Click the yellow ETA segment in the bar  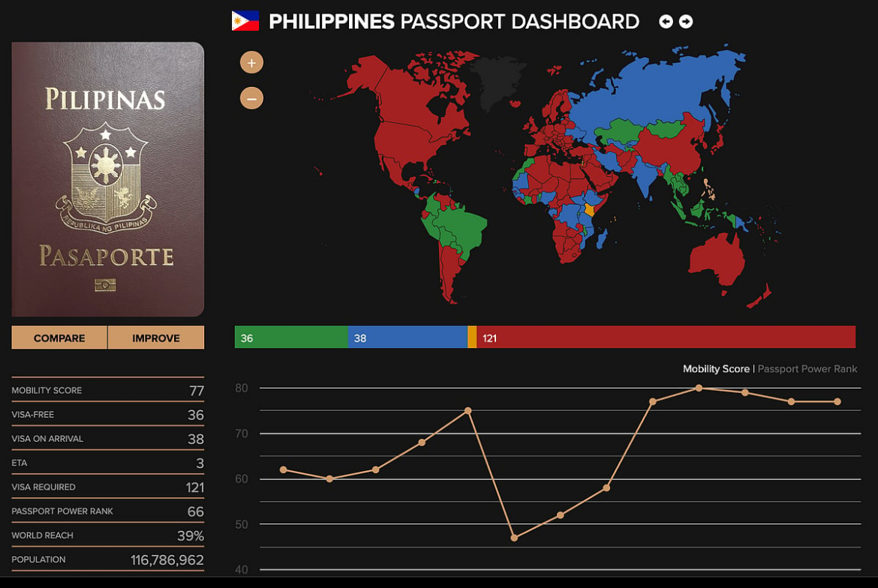pos(471,337)
